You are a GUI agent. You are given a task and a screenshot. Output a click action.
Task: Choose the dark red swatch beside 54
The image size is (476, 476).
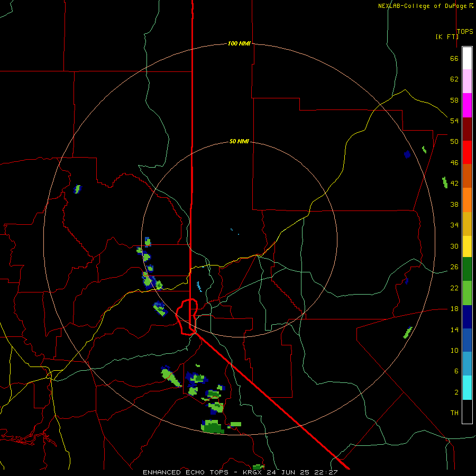coord(467,129)
